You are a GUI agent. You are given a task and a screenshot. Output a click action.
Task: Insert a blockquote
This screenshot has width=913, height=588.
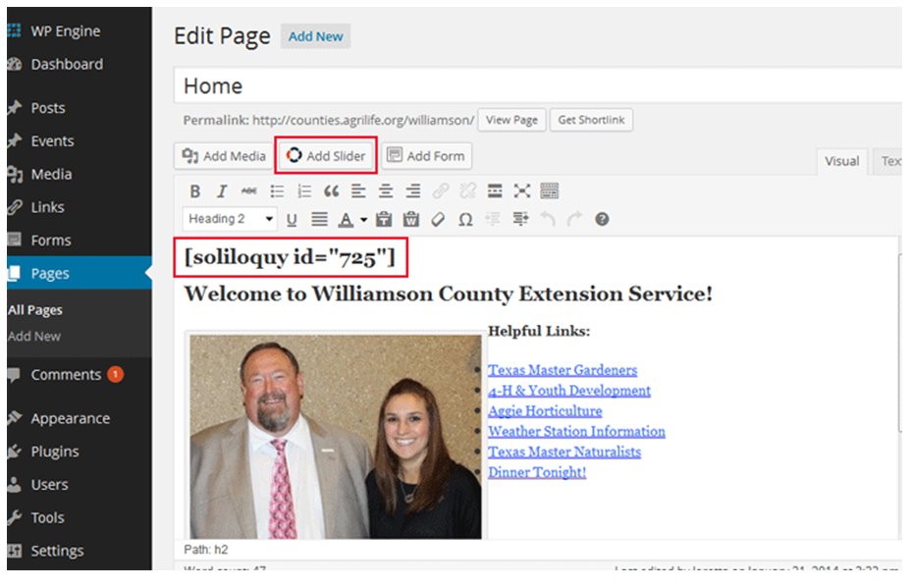(x=331, y=191)
